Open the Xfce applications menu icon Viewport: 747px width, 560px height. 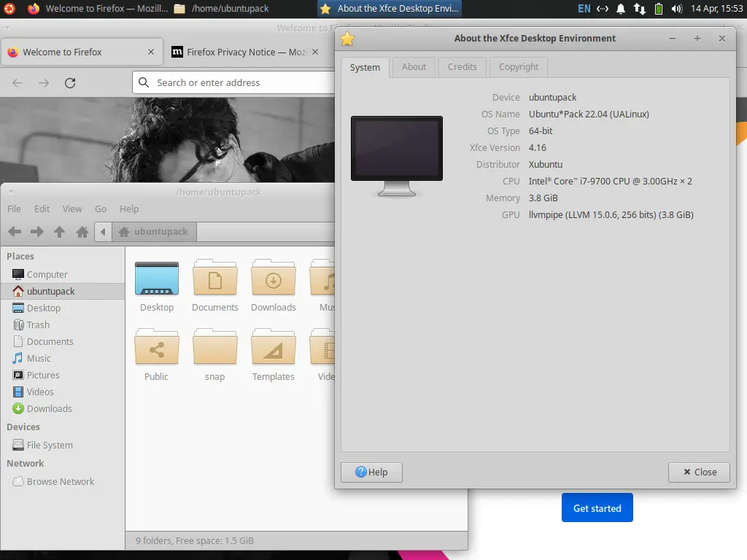click(9, 8)
